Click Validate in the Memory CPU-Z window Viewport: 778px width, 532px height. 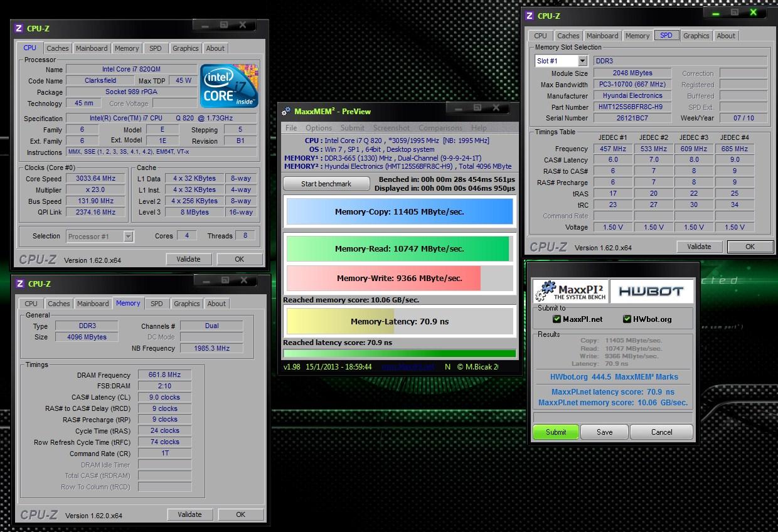[x=189, y=514]
